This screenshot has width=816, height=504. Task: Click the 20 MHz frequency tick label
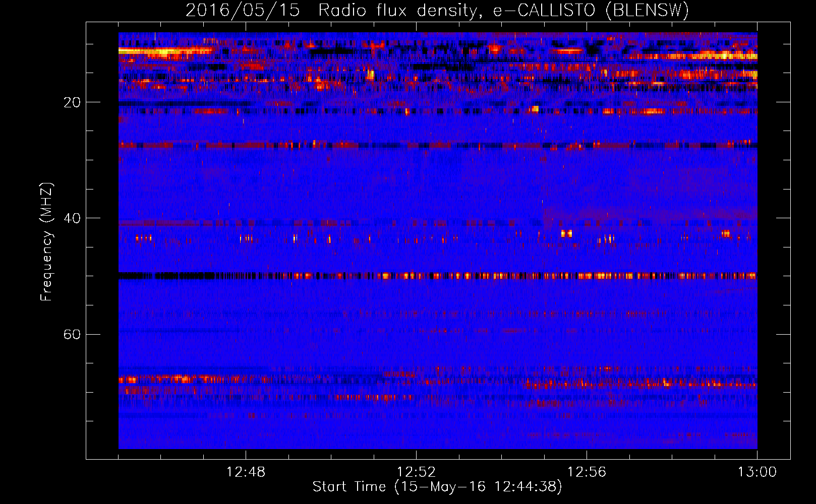[72, 102]
